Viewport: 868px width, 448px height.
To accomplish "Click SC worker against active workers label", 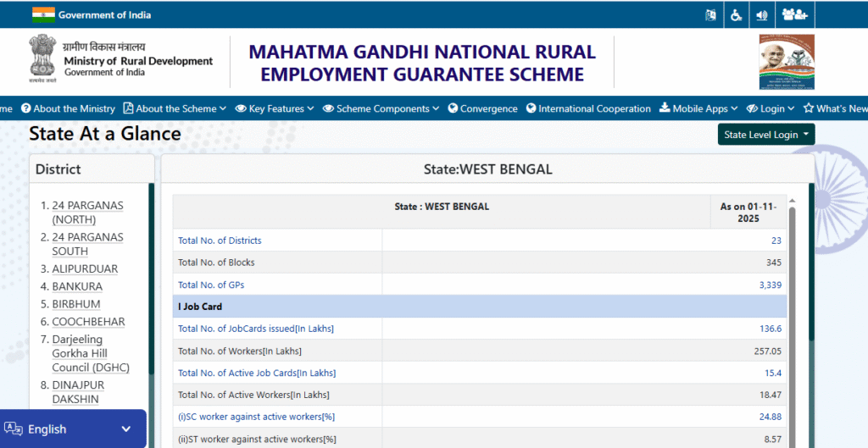I will pyautogui.click(x=256, y=417).
